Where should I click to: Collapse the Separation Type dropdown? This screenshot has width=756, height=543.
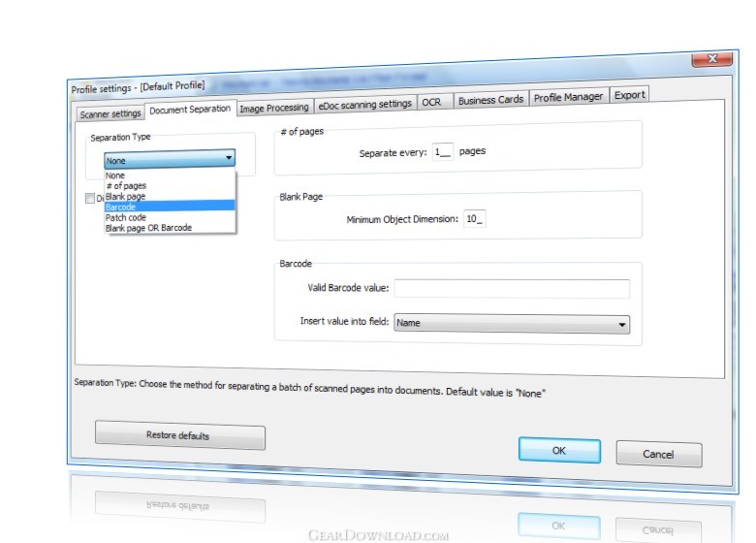click(170, 159)
